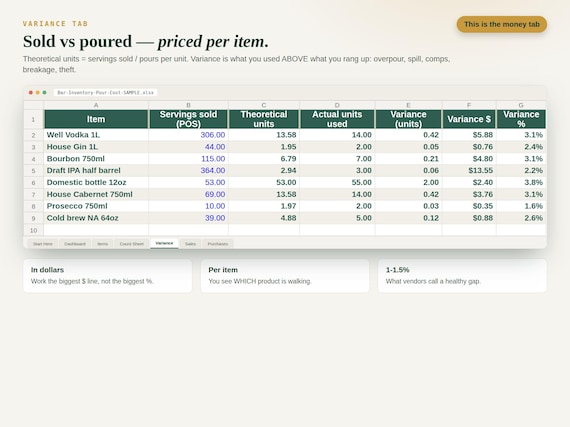Click servings sold value 364.00
This screenshot has width=570, height=427.
click(188, 170)
